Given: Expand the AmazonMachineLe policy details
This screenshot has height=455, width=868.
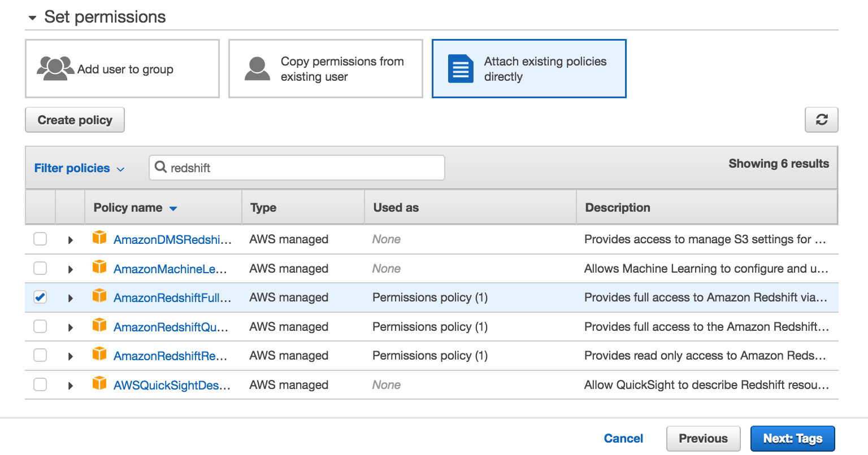Looking at the screenshot, I should point(70,268).
